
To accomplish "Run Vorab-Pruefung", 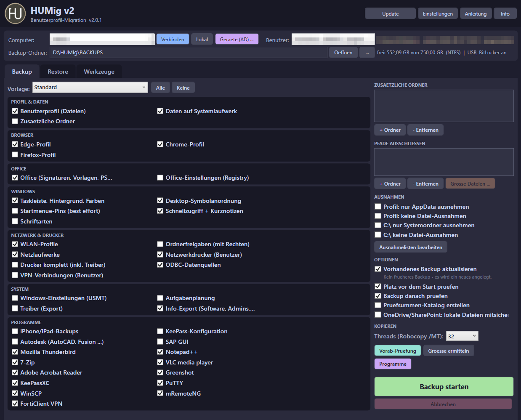I will 398,351.
